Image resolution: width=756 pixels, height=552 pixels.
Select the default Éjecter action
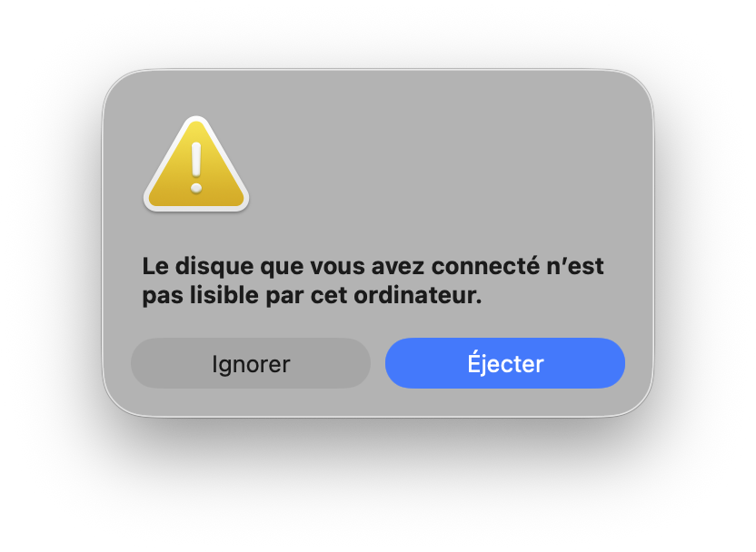tap(505, 363)
